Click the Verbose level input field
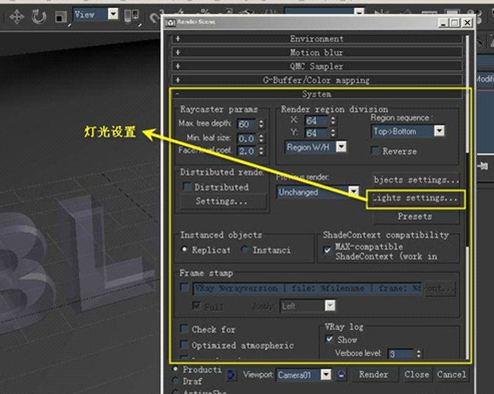494x394 pixels. coord(401,354)
